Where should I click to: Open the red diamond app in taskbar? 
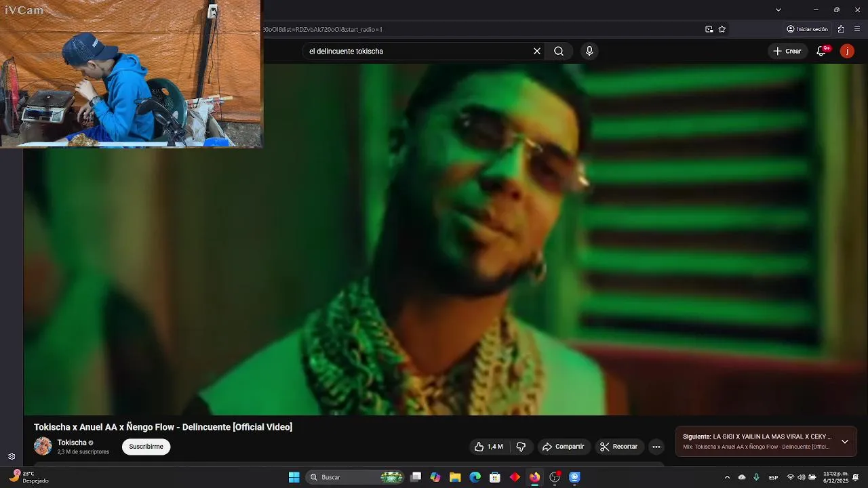pyautogui.click(x=515, y=477)
